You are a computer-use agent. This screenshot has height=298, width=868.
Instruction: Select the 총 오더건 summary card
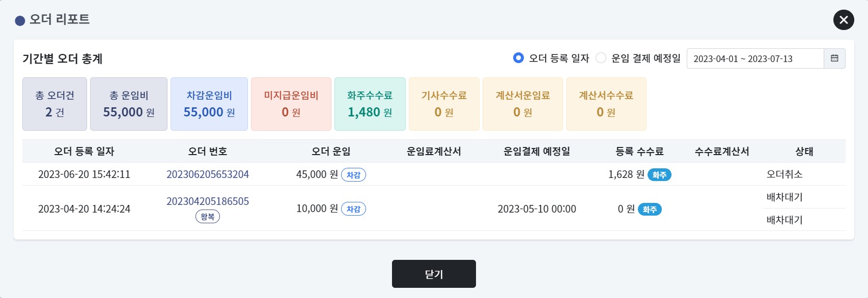pos(55,104)
